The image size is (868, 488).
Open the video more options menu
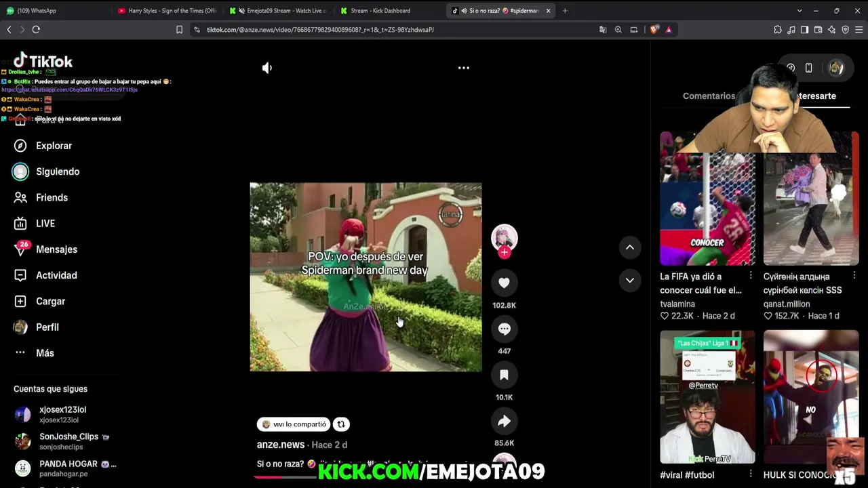click(x=464, y=68)
